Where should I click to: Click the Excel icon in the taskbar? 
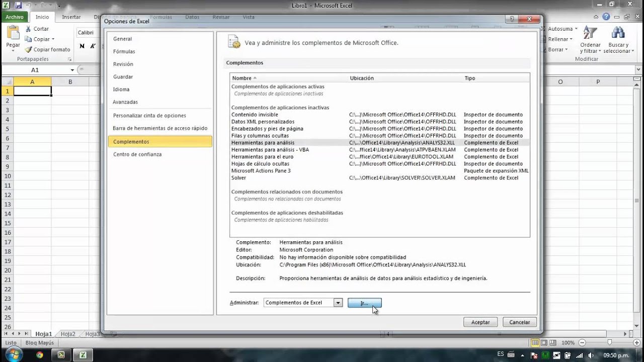pyautogui.click(x=83, y=355)
